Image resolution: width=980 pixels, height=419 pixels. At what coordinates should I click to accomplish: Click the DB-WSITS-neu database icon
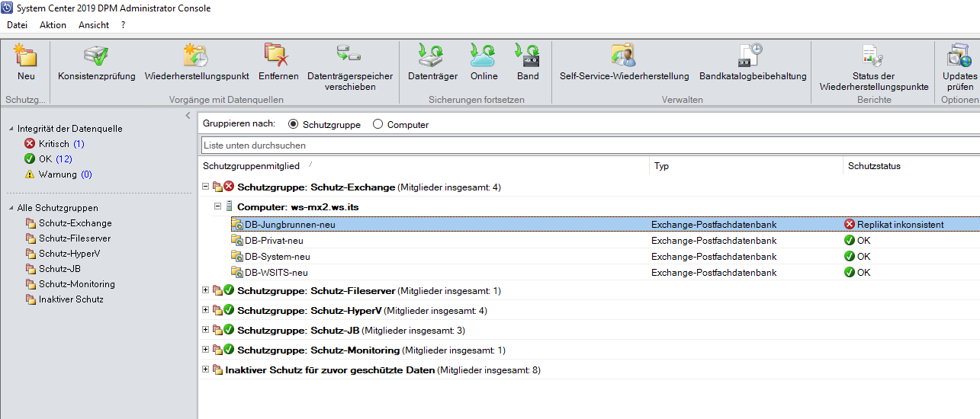[x=237, y=273]
